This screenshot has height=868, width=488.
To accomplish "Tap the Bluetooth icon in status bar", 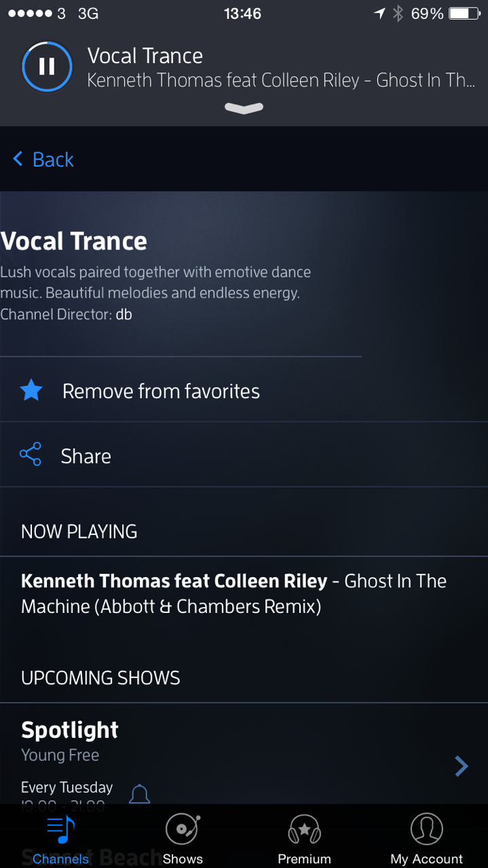I will [398, 14].
